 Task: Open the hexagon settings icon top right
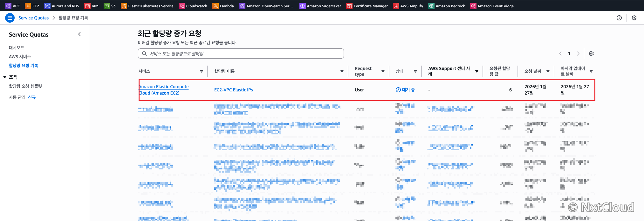pyautogui.click(x=634, y=18)
